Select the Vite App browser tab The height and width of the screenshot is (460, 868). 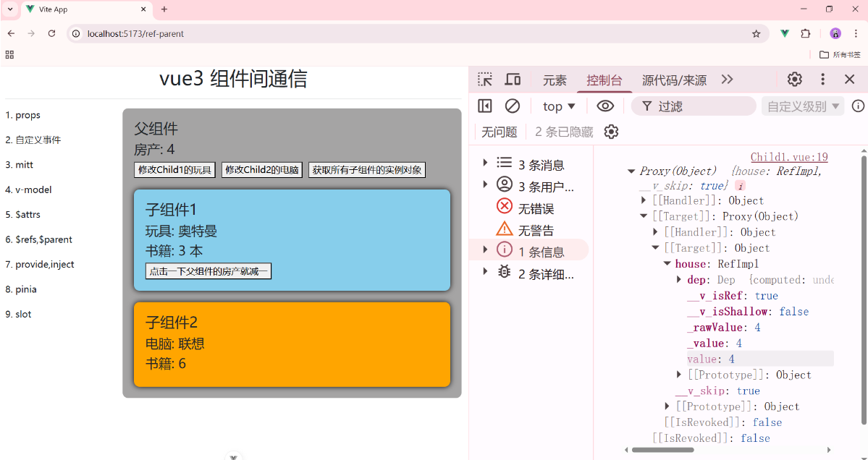pyautogui.click(x=88, y=9)
